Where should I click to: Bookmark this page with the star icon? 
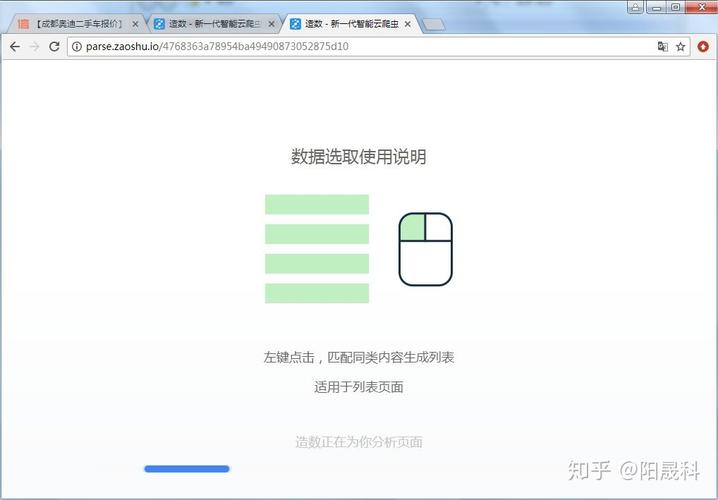tap(680, 46)
